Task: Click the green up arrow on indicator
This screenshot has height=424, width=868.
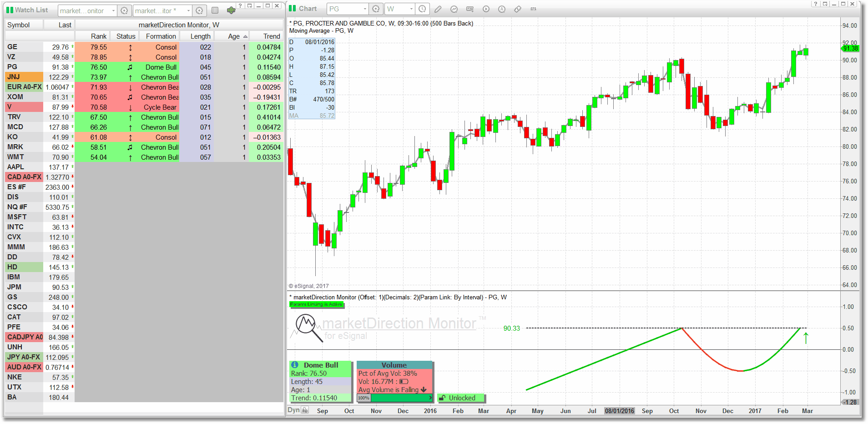Action: coord(806,338)
